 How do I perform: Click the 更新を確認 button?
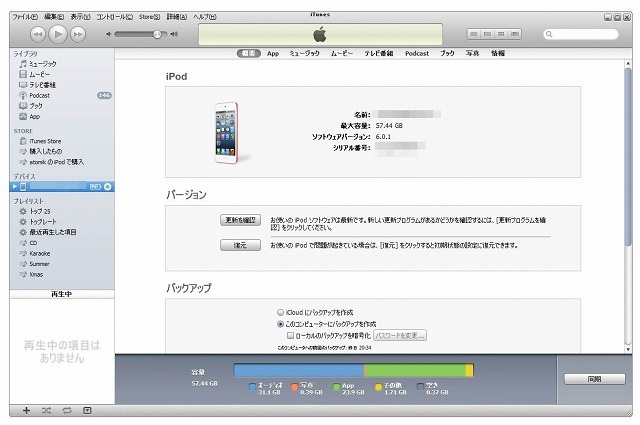[240, 220]
